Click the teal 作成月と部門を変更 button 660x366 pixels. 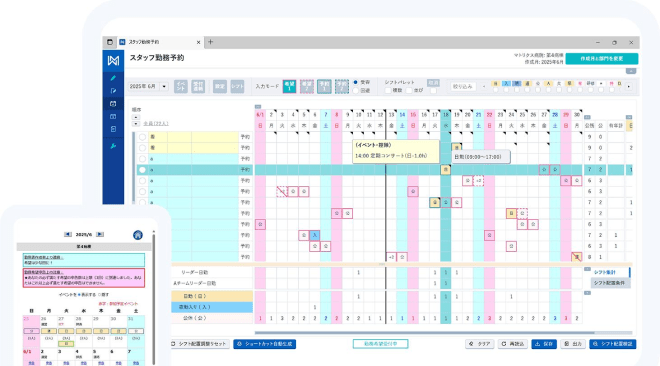click(601, 59)
